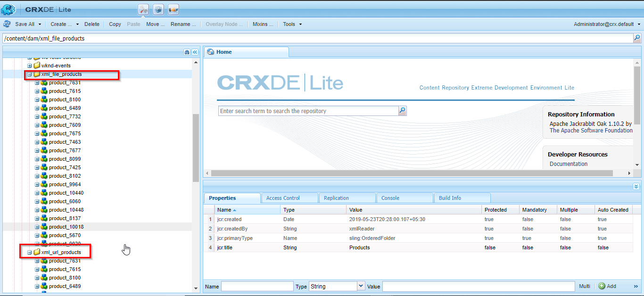Select the jcr:createdBy property row
Screen dimensions: 644x296
click(418, 229)
